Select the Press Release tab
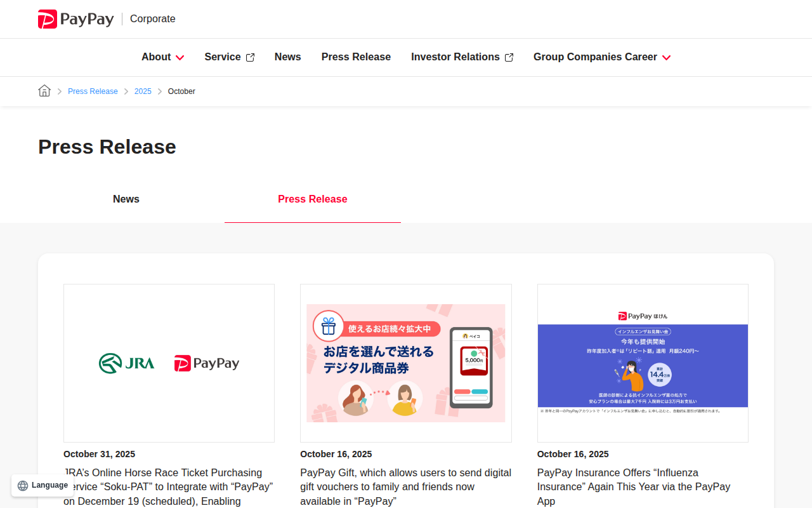The width and height of the screenshot is (812, 508). [313, 199]
